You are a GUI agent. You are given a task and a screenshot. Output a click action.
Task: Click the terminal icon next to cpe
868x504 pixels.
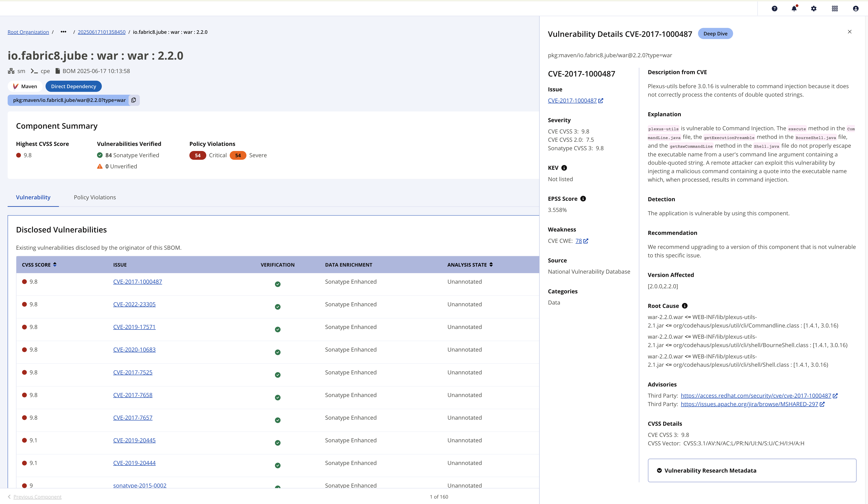point(34,71)
